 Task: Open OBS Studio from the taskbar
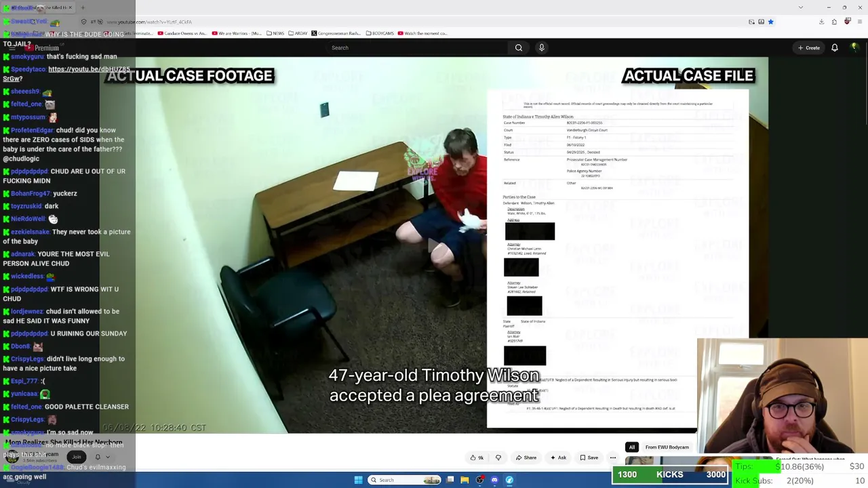click(x=480, y=480)
